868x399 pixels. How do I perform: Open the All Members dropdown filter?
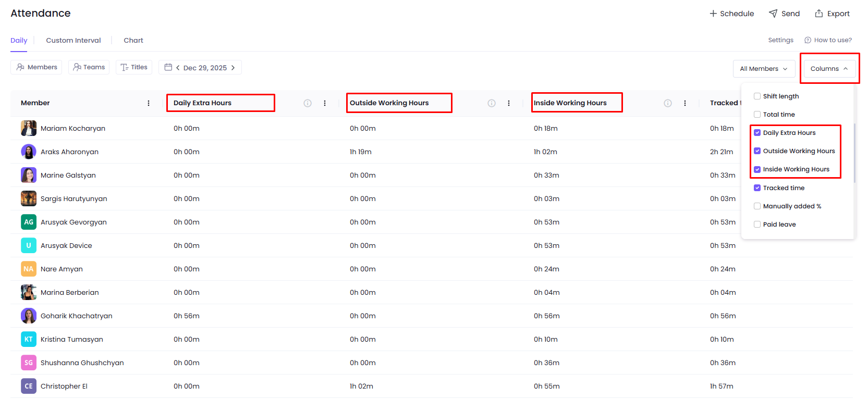click(764, 69)
